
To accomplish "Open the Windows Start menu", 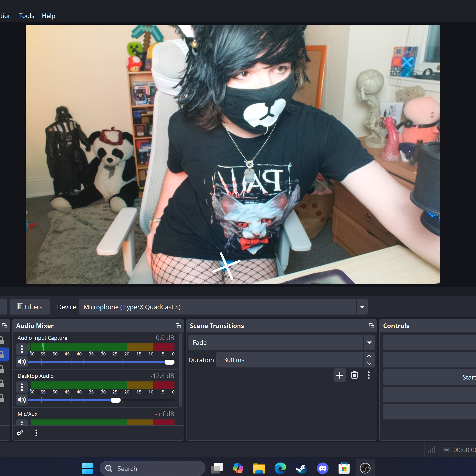I will coord(88,468).
